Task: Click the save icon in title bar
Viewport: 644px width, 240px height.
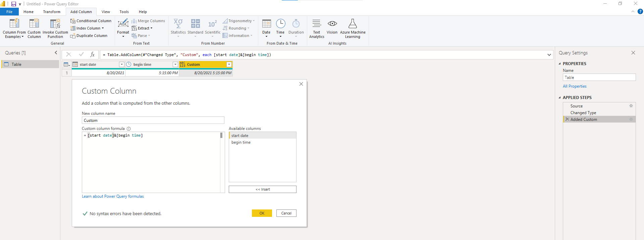Action: pyautogui.click(x=14, y=4)
